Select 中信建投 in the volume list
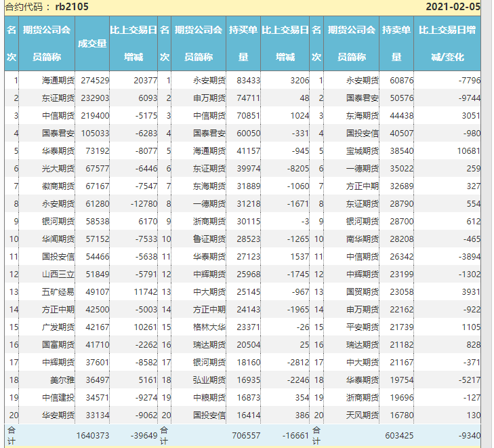Image resolution: width=494 pixels, height=448 pixels. (58, 398)
